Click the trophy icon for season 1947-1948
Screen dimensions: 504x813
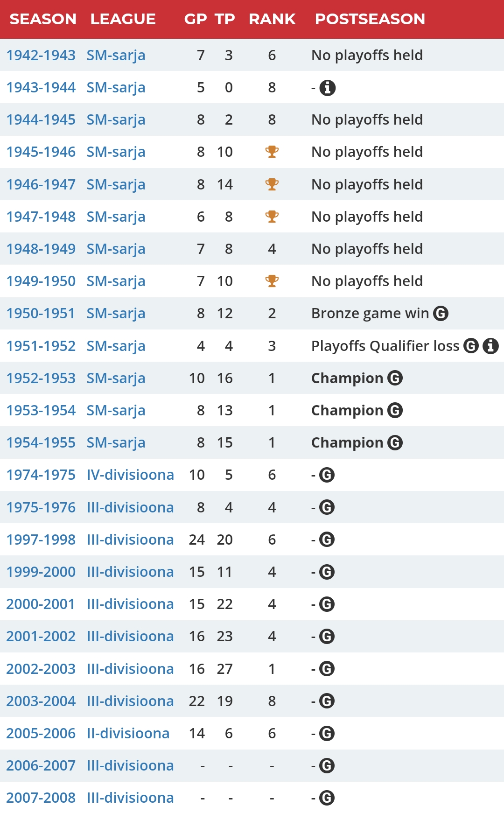click(x=272, y=217)
